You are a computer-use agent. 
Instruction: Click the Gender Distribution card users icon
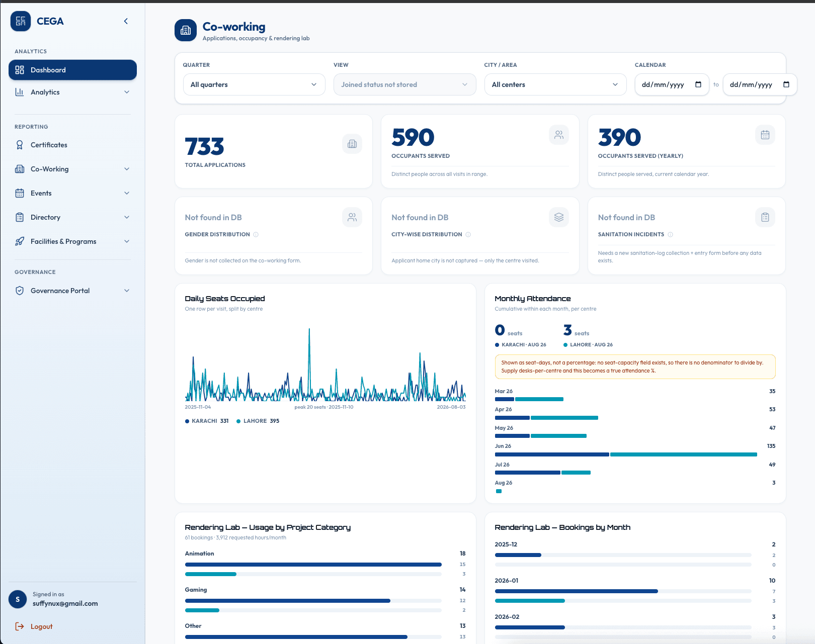click(352, 217)
